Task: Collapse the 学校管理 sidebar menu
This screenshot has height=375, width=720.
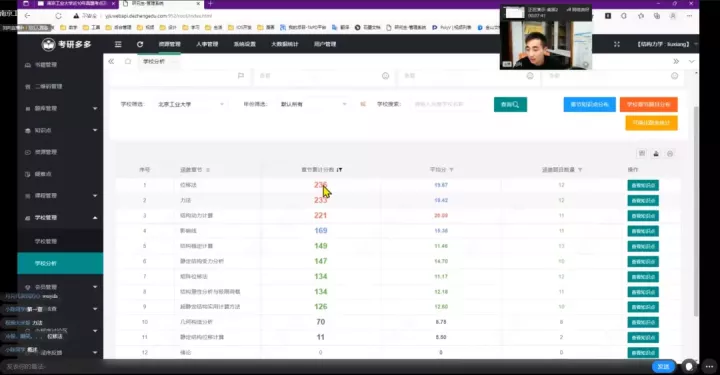Action: coord(60,218)
